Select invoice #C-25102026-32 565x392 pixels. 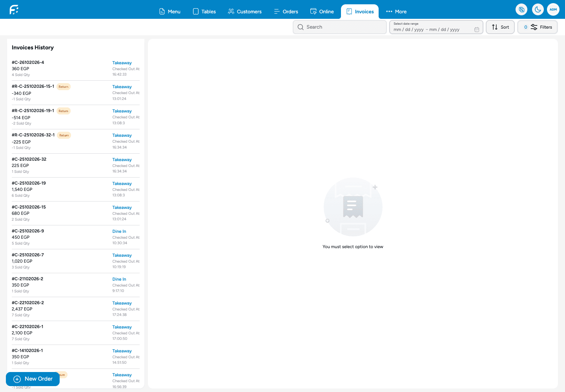pyautogui.click(x=76, y=165)
